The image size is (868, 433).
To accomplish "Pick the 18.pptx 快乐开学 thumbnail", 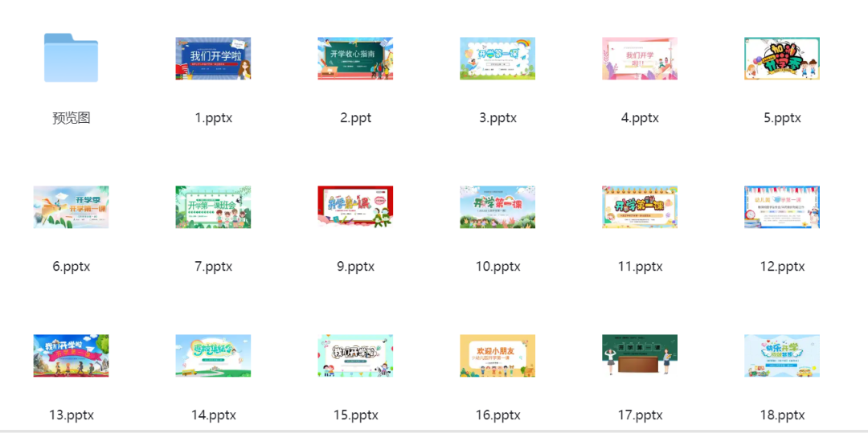I will tap(782, 356).
